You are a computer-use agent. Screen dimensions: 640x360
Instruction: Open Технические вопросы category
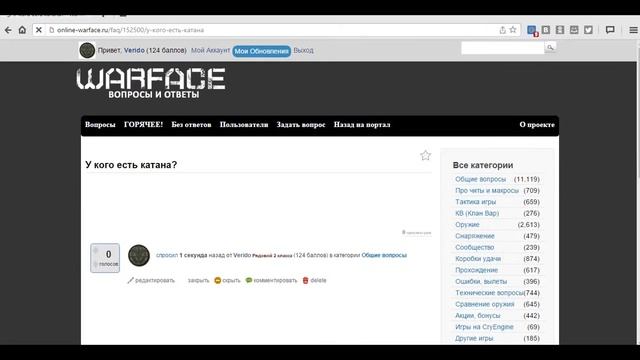(x=489, y=293)
